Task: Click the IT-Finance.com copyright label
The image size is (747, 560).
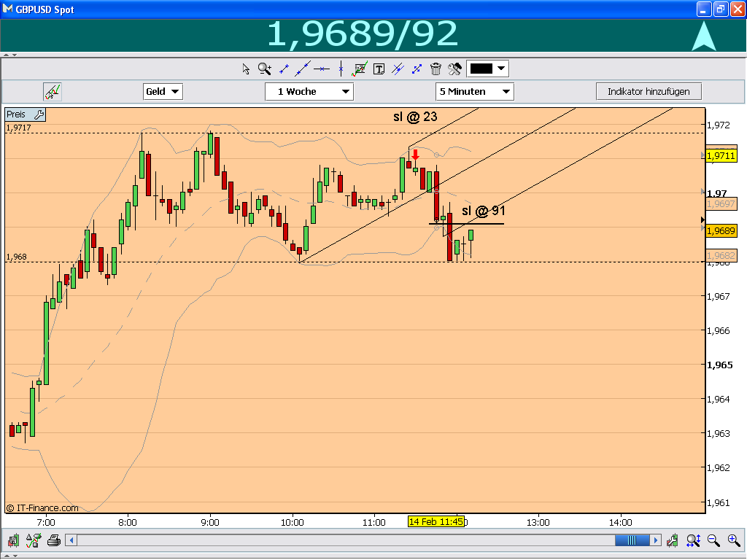Action: [x=42, y=507]
